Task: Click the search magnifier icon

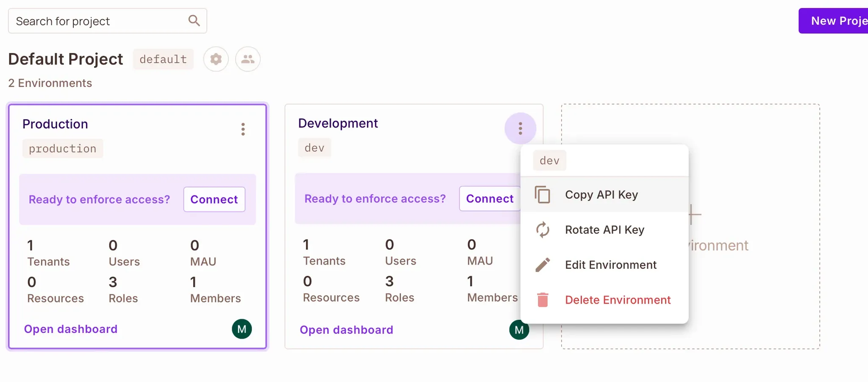Action: pyautogui.click(x=194, y=20)
